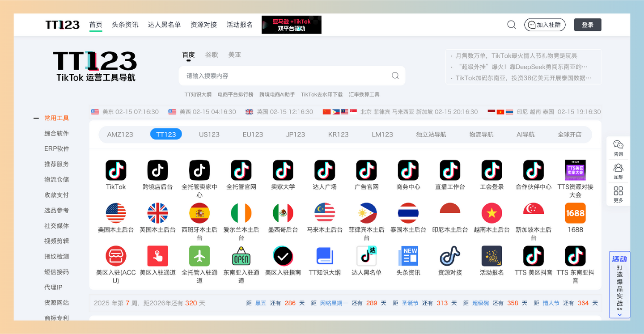This screenshot has height=334, width=644.
Task: Click the 美国本土后台 flag icon
Action: 116,214
